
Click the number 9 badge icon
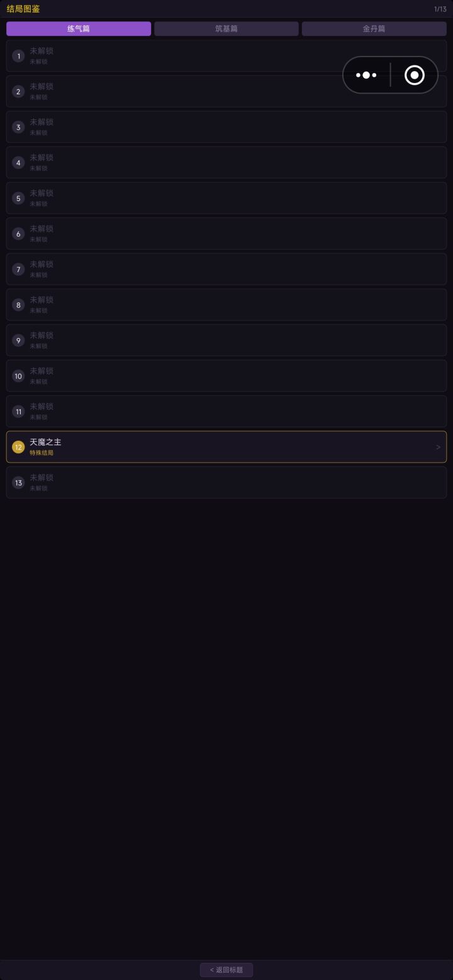(x=18, y=341)
